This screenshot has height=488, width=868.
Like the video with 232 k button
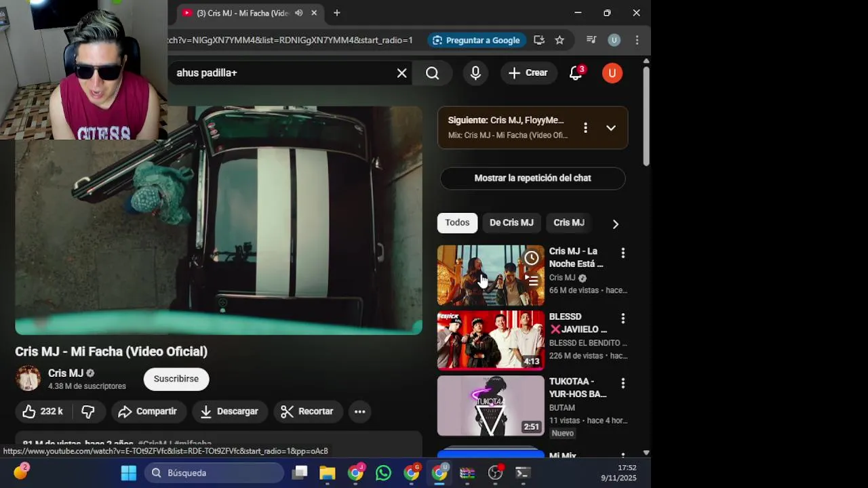(43, 411)
